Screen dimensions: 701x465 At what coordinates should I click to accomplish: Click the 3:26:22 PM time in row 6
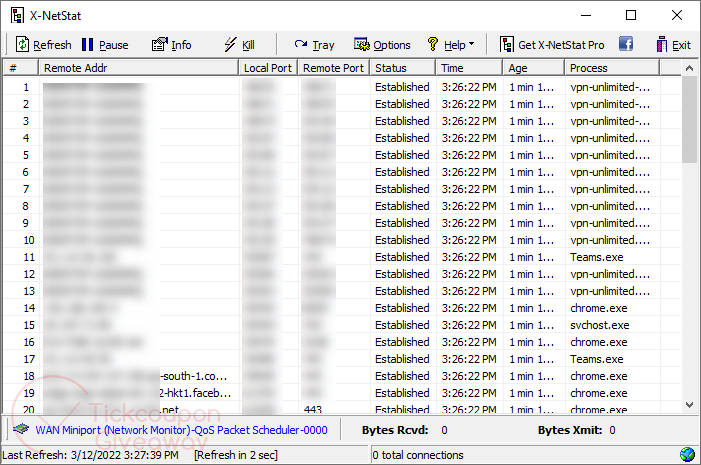click(x=469, y=172)
